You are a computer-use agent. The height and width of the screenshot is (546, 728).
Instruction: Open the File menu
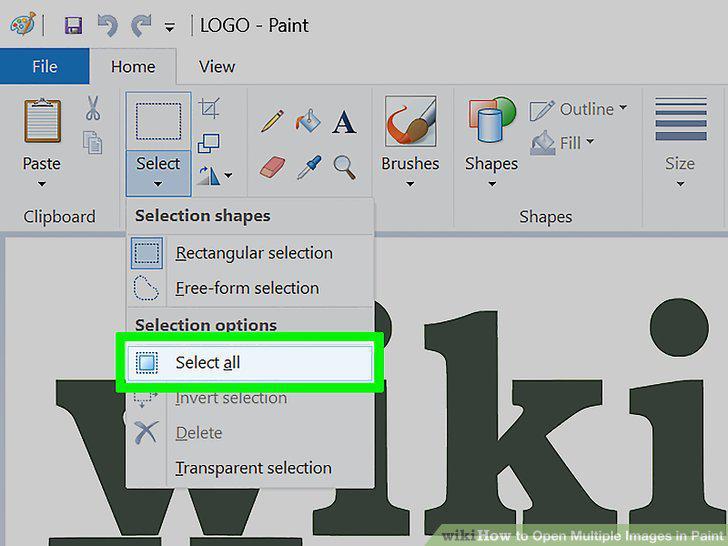click(45, 66)
